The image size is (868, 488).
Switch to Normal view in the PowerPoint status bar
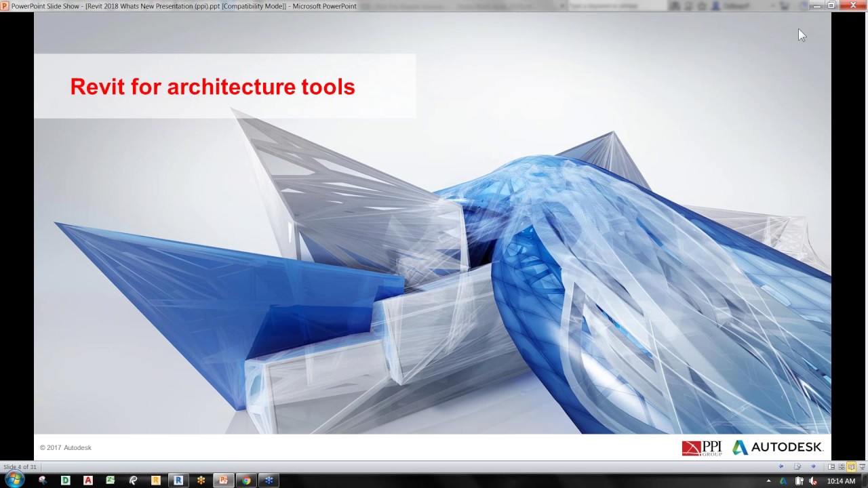click(831, 467)
